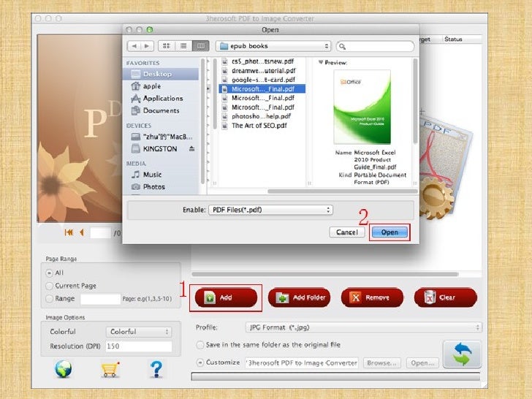This screenshot has height=399, width=532.
Task: Click the Add file button
Action: point(226,297)
